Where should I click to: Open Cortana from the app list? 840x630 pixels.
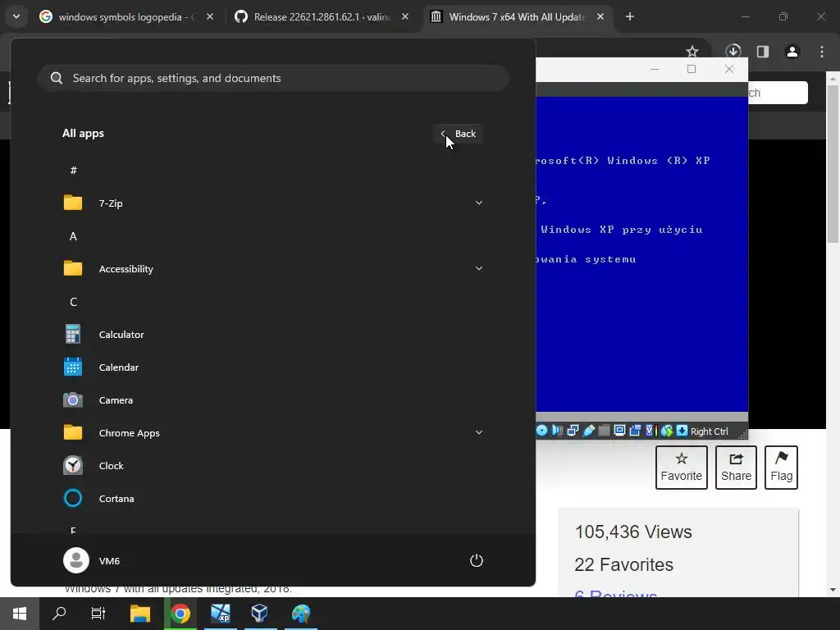(273, 498)
